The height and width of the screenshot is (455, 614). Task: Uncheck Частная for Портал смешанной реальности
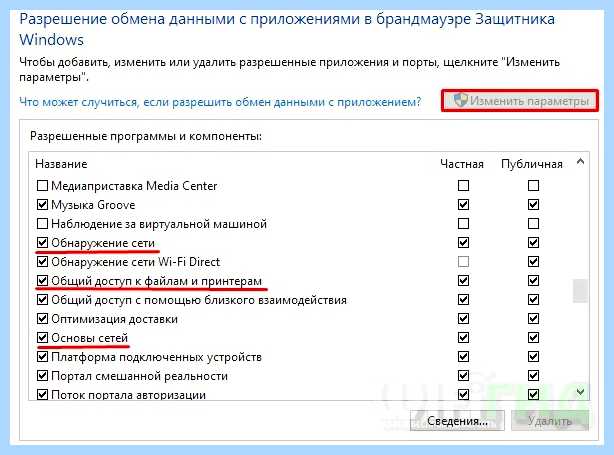pyautogui.click(x=463, y=376)
